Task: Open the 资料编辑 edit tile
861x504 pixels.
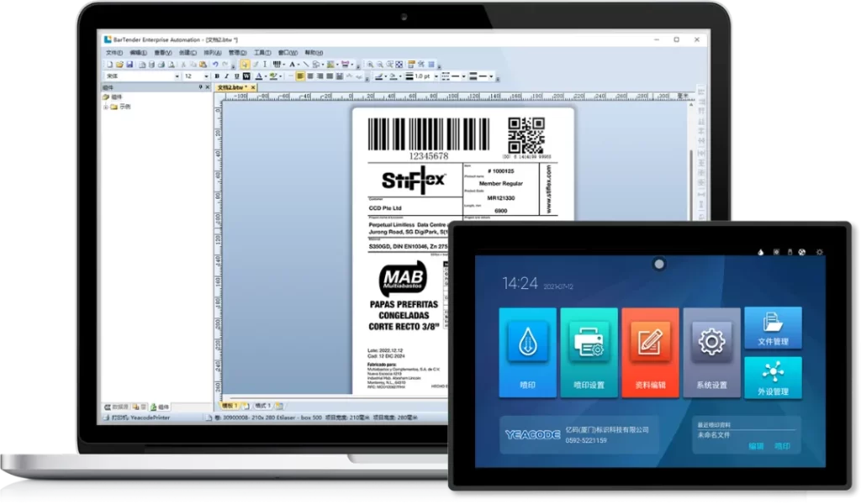Action: [x=650, y=351]
